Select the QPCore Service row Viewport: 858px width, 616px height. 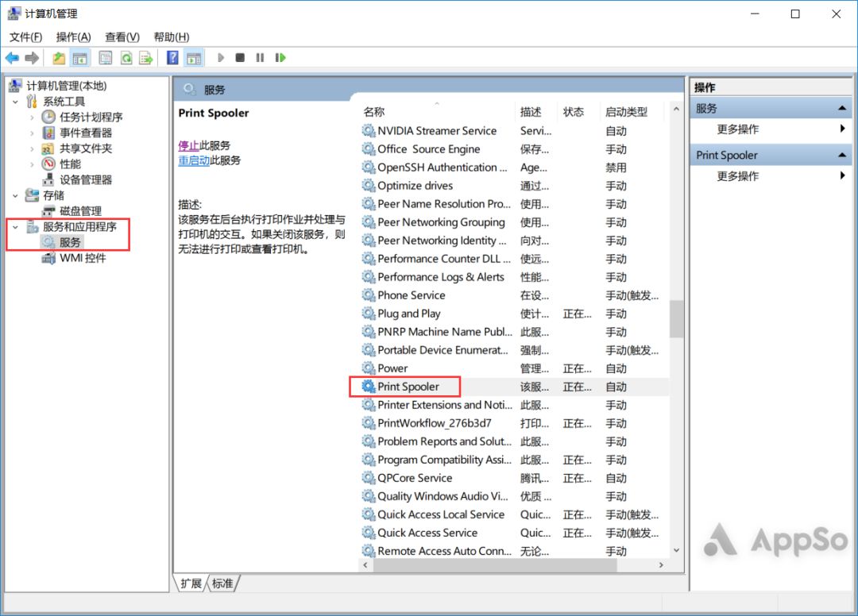(x=514, y=478)
